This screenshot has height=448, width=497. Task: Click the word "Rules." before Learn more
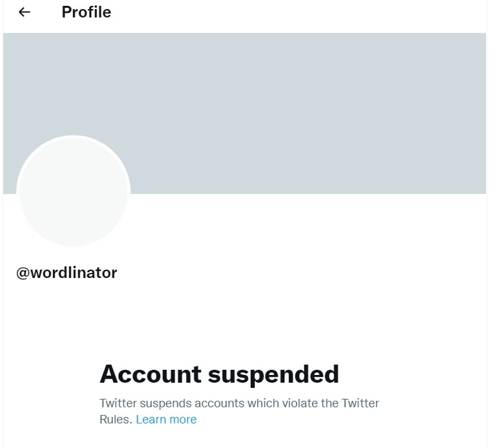pyautogui.click(x=116, y=420)
